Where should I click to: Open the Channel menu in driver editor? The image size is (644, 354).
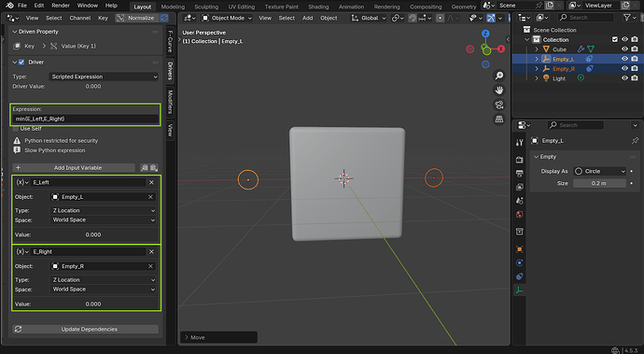pyautogui.click(x=80, y=18)
